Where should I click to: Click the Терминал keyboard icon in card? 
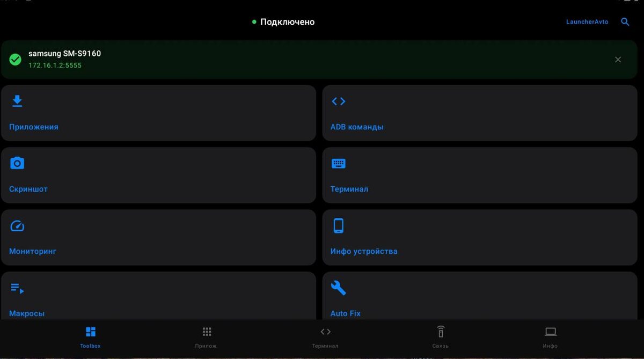[338, 163]
